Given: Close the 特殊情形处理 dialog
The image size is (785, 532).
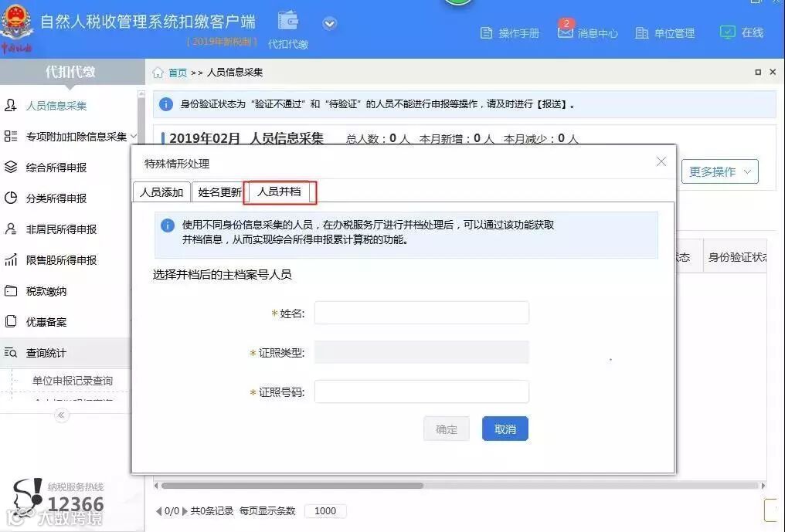Looking at the screenshot, I should pyautogui.click(x=661, y=161).
